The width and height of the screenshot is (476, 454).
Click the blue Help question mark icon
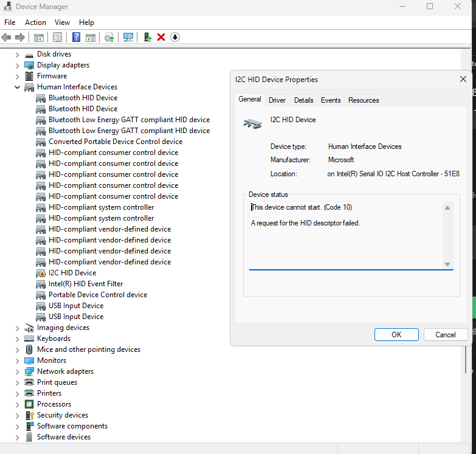[x=76, y=37]
